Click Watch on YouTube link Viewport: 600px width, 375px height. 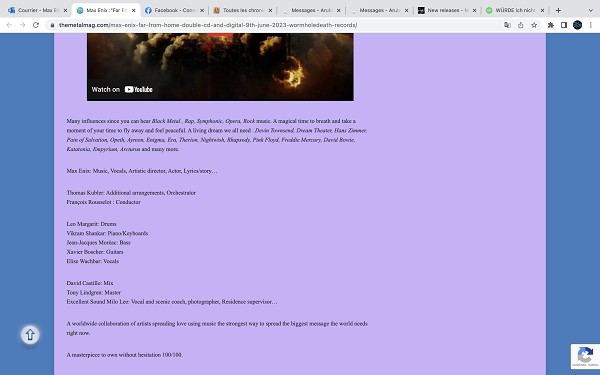coord(122,90)
